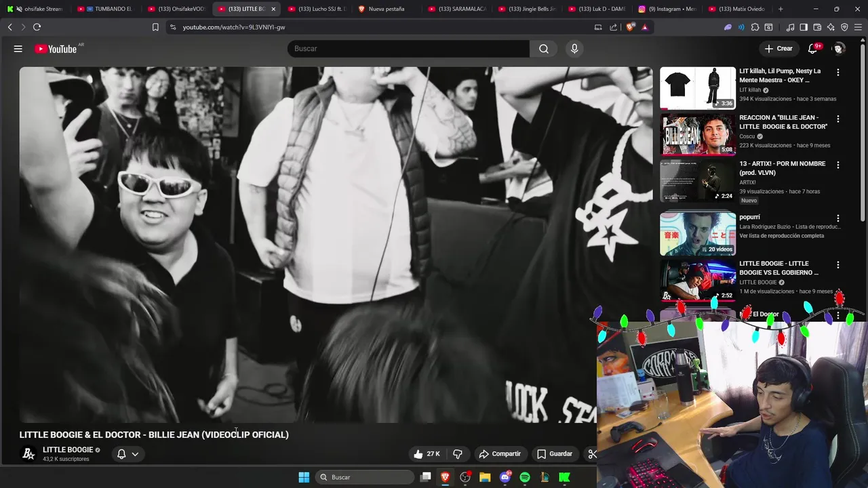Screen dimensions: 868x488
Task: Open LITTLE BOOGIE channel name link
Action: (x=68, y=450)
